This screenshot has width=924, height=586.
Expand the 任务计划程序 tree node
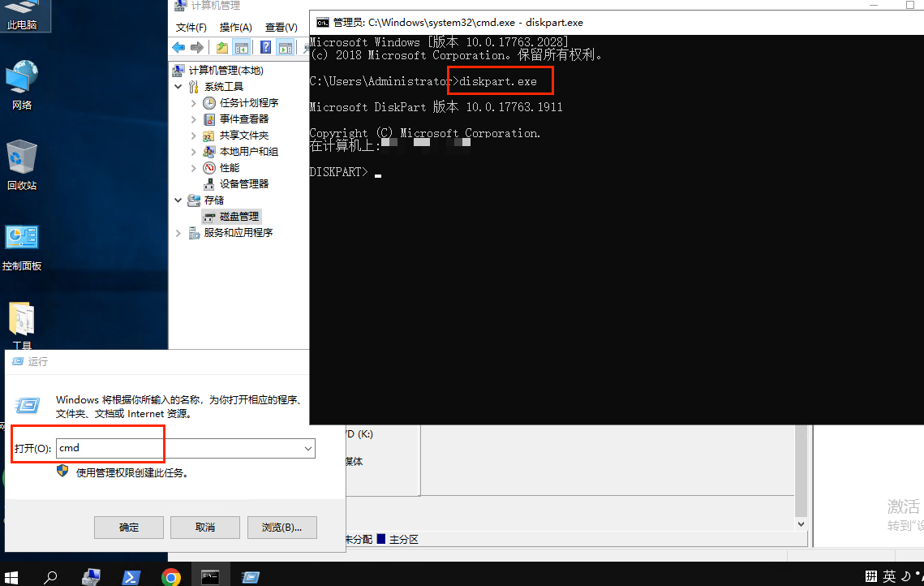193,103
